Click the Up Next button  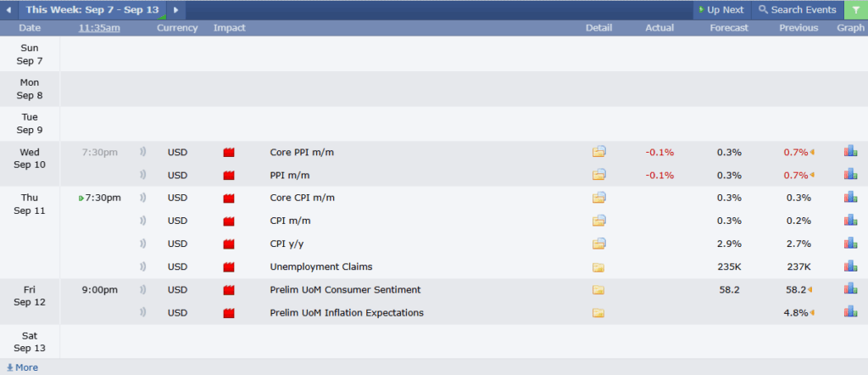[722, 10]
